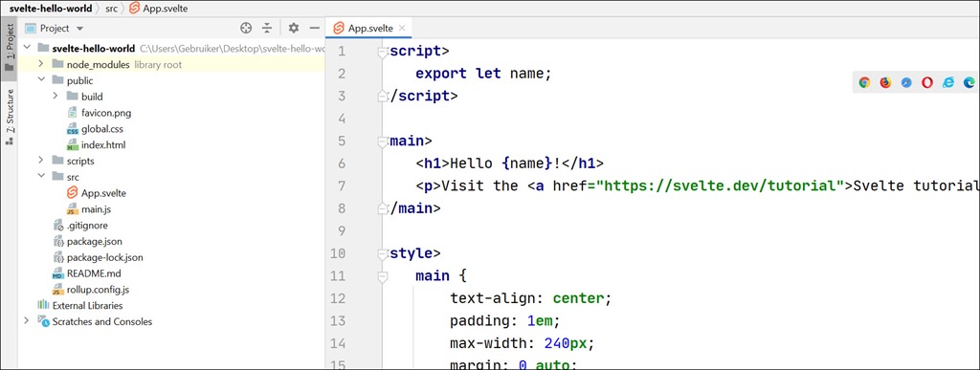Fold the style block at line 10
980x370 pixels.
383,254
